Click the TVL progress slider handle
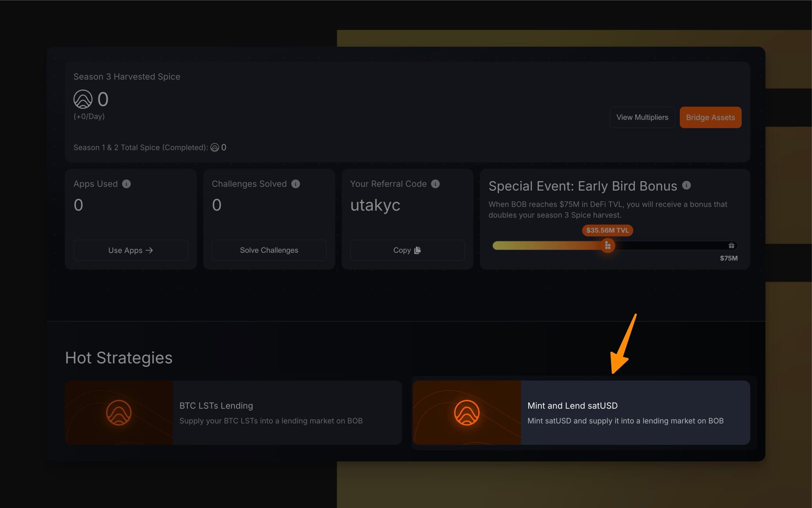Viewport: 812px width, 508px height. coord(608,245)
